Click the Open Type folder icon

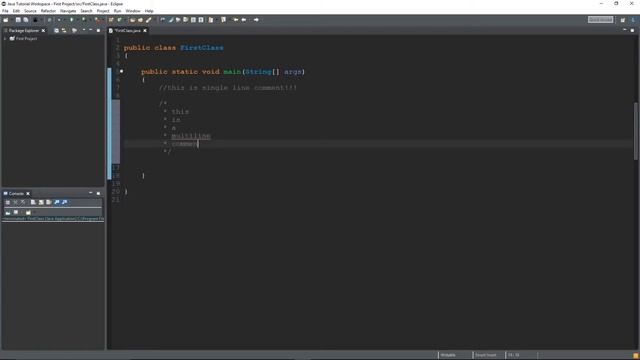pyautogui.click(x=132, y=20)
